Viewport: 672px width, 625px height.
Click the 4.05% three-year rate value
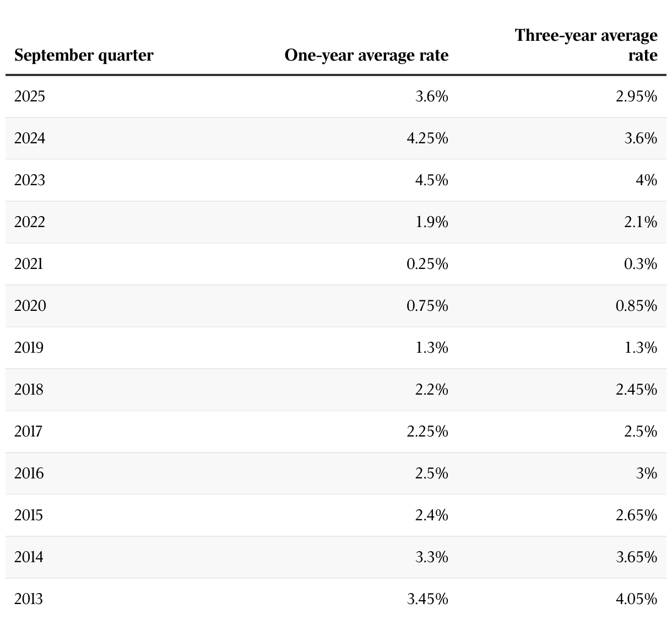click(637, 599)
